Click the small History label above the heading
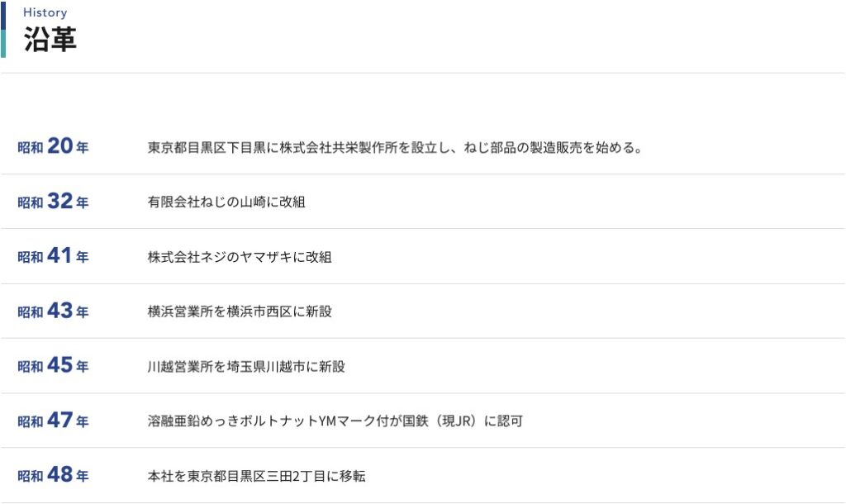 tap(45, 12)
